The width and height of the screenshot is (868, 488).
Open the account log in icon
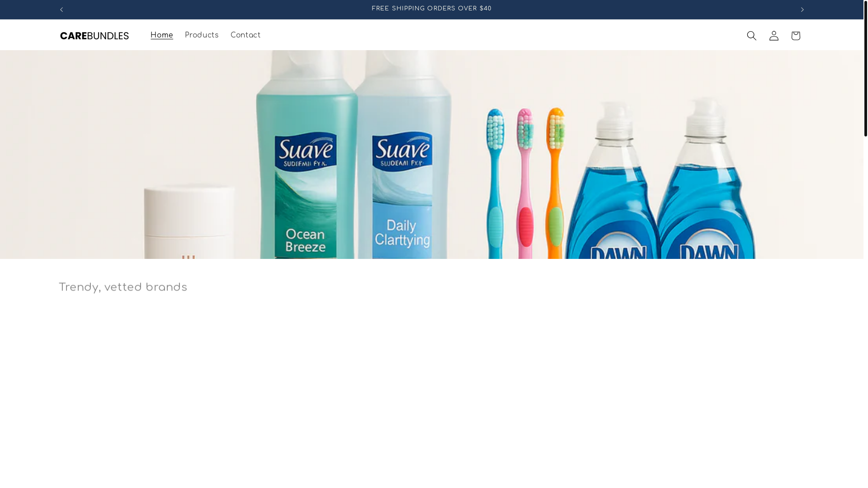coord(774,36)
